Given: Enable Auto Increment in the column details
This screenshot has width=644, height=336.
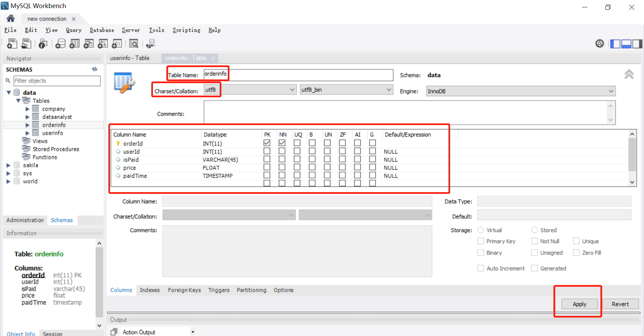Looking at the screenshot, I should (x=481, y=268).
